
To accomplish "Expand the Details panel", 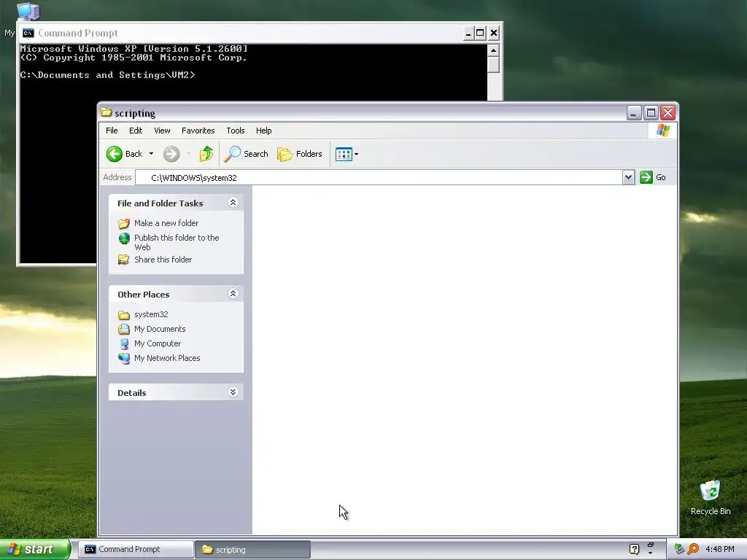I will pos(233,392).
